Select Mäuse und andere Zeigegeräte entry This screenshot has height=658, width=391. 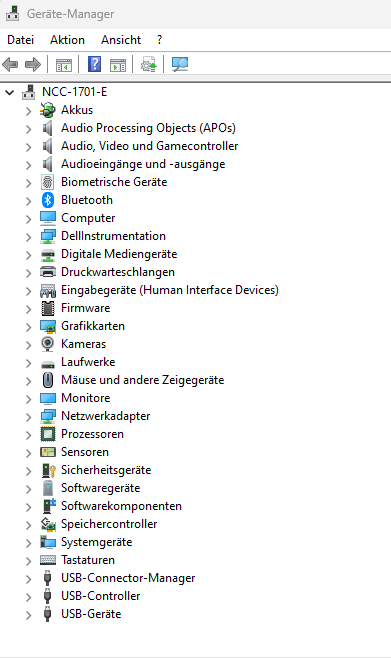point(142,380)
